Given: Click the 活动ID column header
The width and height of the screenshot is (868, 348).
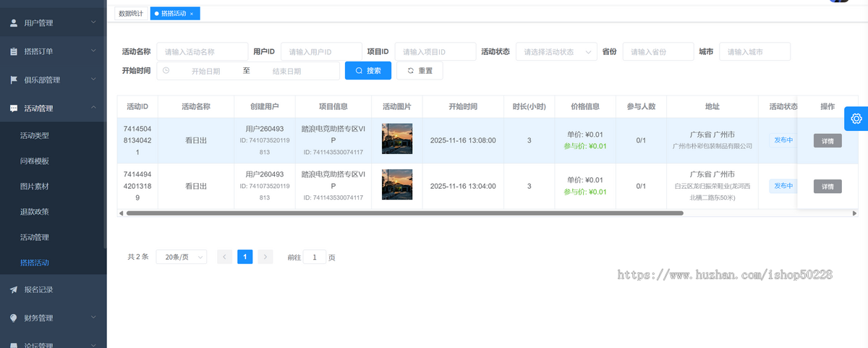Looking at the screenshot, I should 137,106.
